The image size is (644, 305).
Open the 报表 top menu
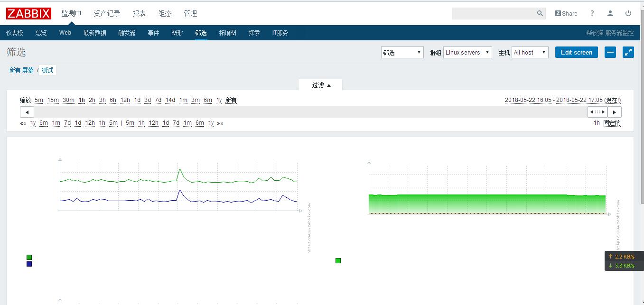click(139, 13)
